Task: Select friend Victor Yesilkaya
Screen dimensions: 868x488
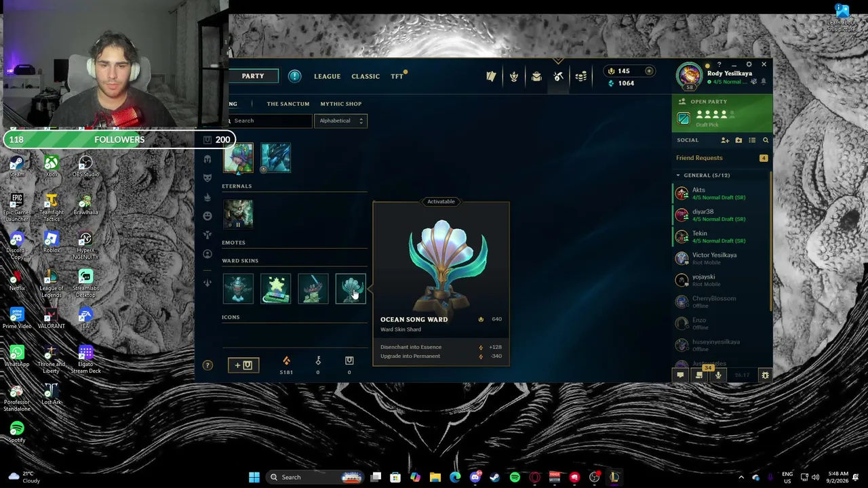Action: tap(722, 258)
